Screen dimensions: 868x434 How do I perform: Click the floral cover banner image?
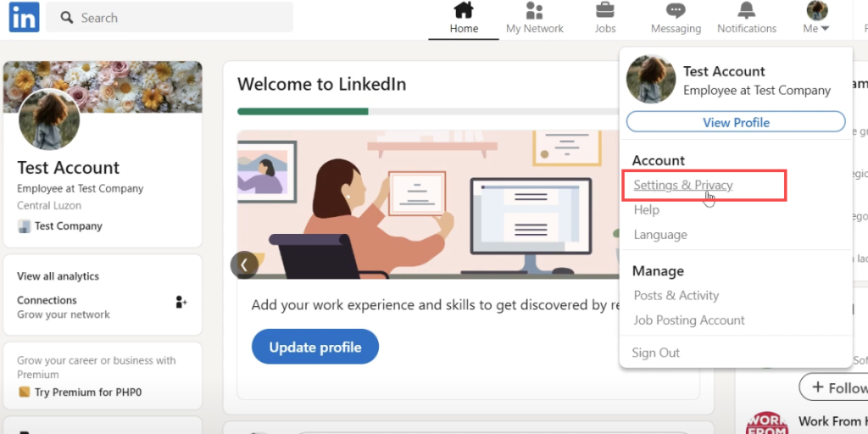(103, 87)
